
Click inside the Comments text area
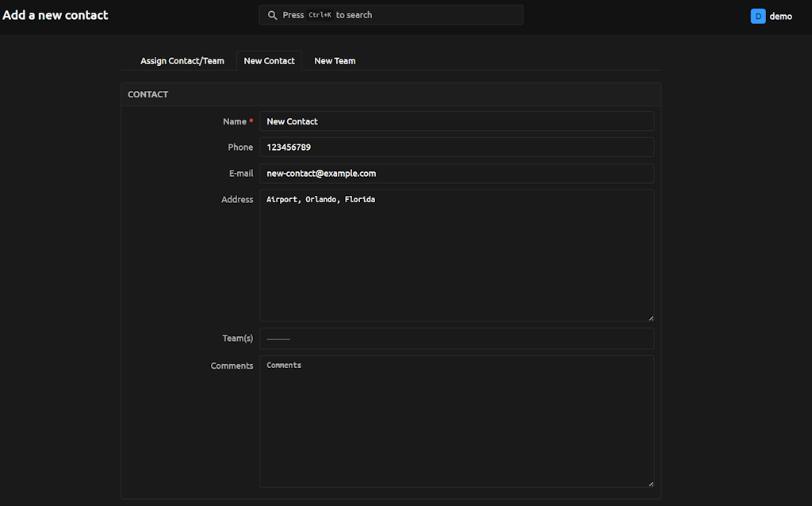click(456, 421)
